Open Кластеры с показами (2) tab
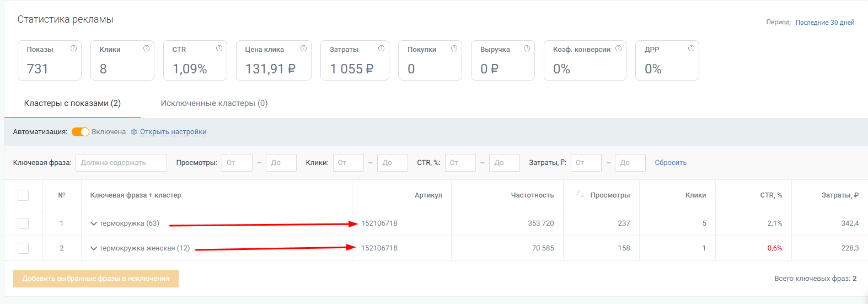Viewport: 868px width, 304px height. click(x=72, y=103)
